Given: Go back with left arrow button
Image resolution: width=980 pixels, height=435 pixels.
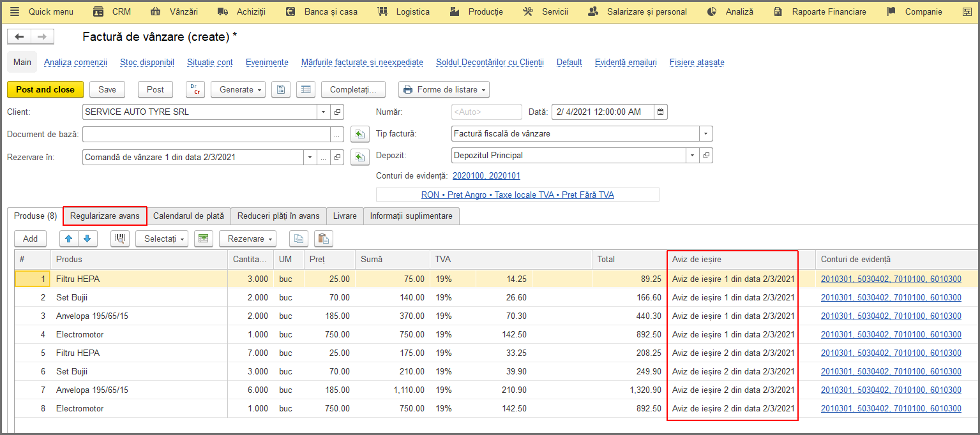Looking at the screenshot, I should (x=19, y=37).
